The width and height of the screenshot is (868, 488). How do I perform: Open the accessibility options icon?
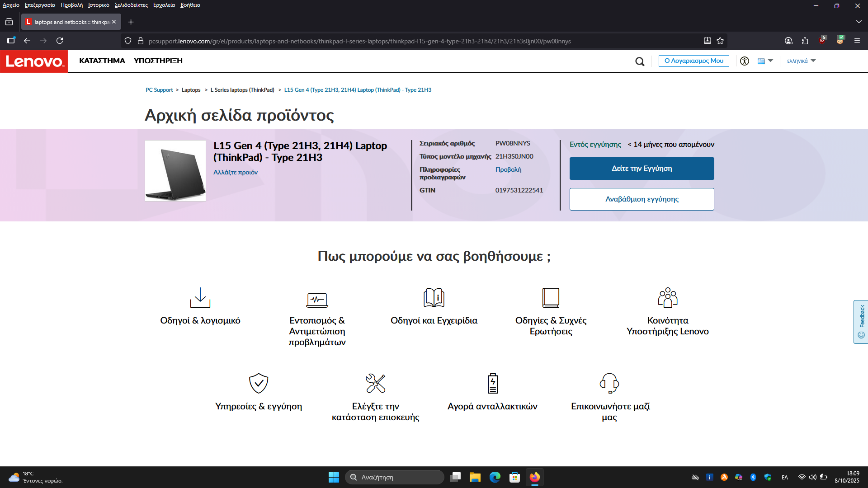(x=745, y=61)
